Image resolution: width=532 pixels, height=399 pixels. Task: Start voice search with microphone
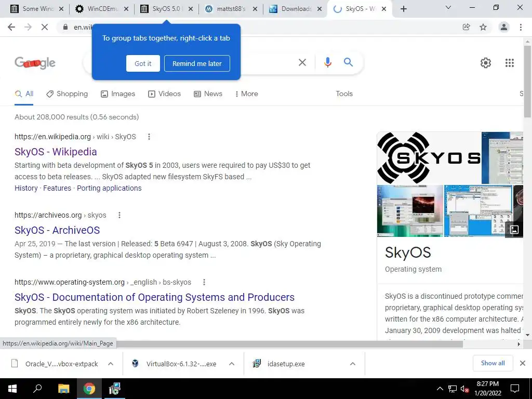click(x=327, y=62)
